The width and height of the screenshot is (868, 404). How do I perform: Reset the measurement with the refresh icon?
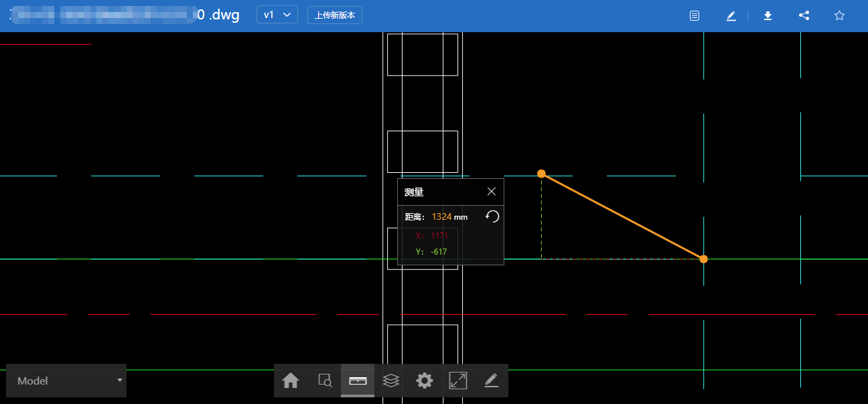pos(492,216)
